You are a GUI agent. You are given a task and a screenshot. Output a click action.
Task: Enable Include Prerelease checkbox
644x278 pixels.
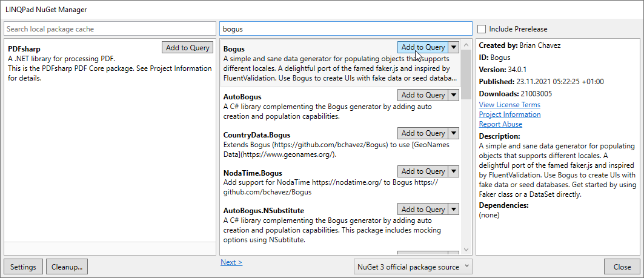click(x=482, y=29)
